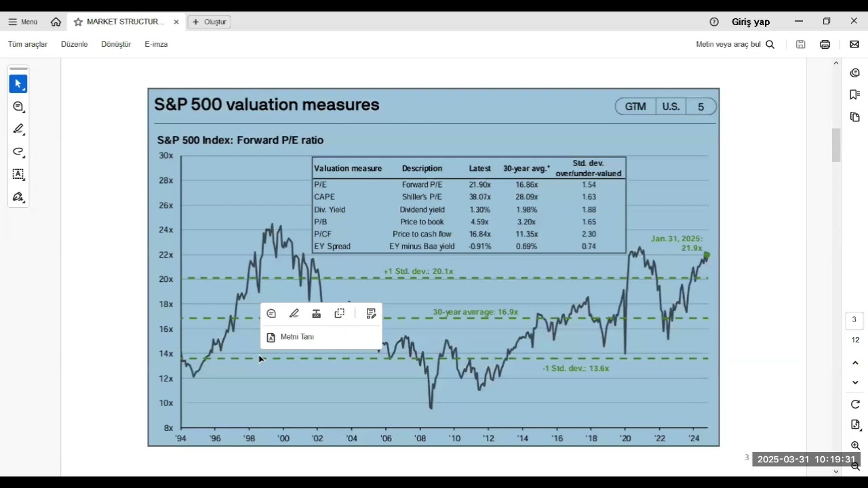Open the hamburger Menü button

(22, 22)
